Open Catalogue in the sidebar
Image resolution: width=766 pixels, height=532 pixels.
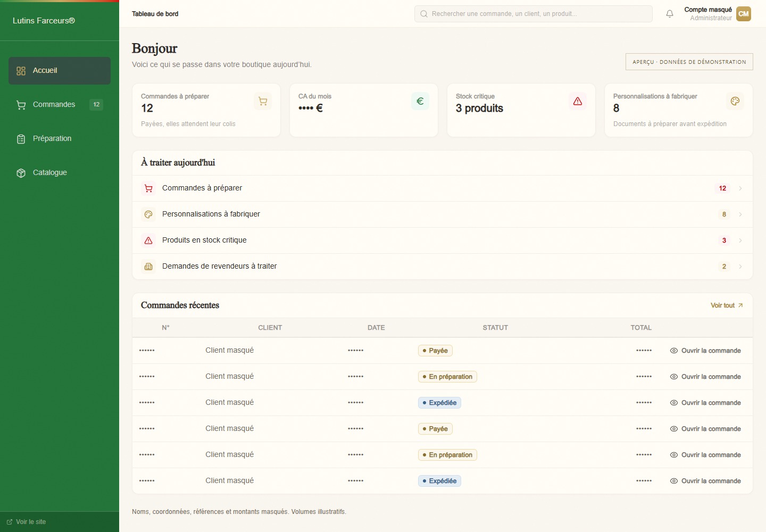click(60, 173)
